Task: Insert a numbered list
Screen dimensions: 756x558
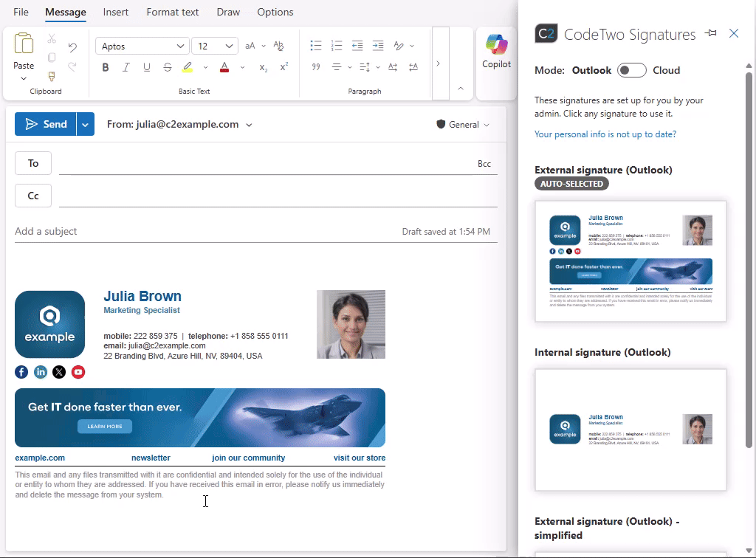Action: [x=337, y=46]
